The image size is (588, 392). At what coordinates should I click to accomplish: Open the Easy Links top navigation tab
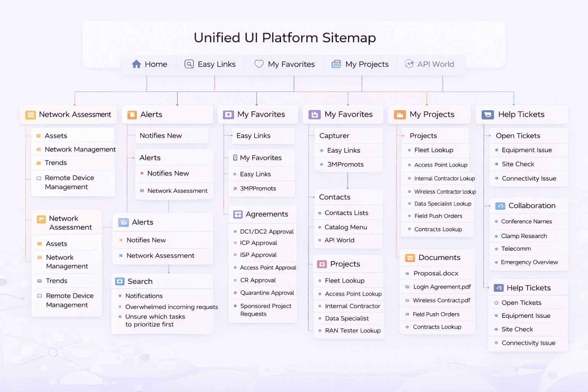tap(210, 64)
